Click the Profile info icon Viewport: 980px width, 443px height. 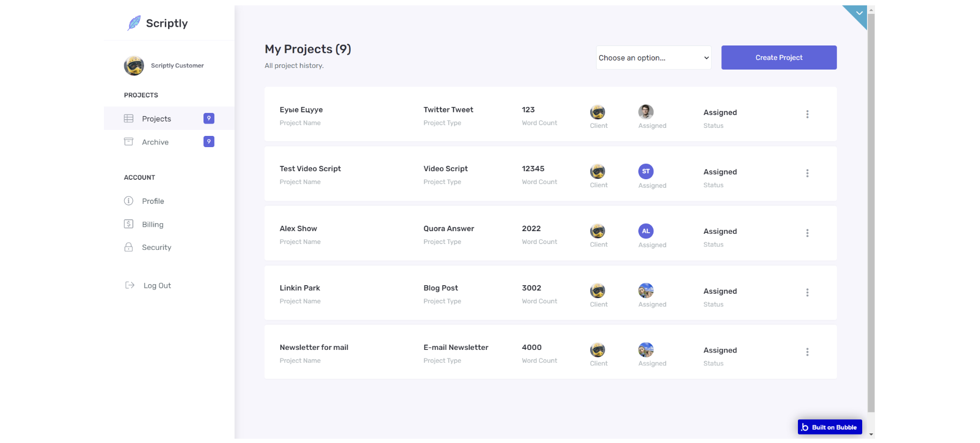(129, 201)
